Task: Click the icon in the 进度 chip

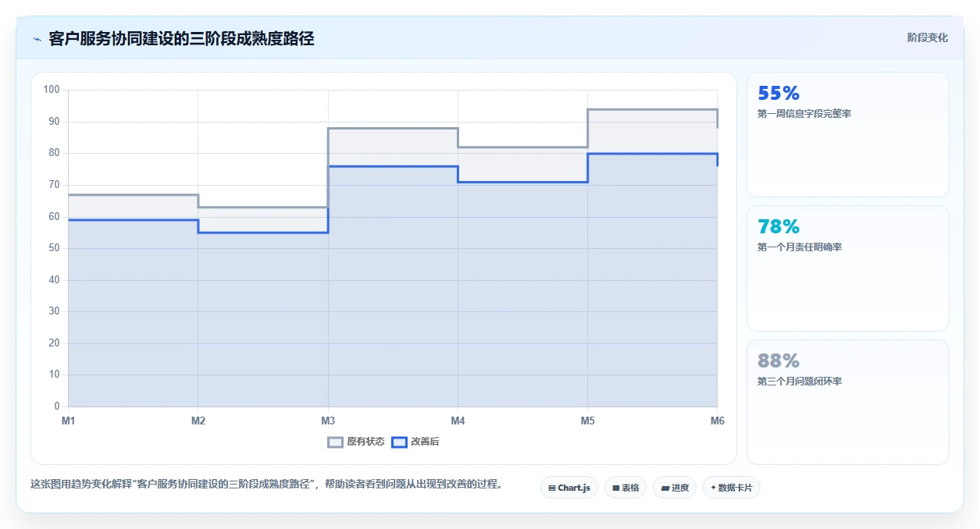Action: (665, 488)
